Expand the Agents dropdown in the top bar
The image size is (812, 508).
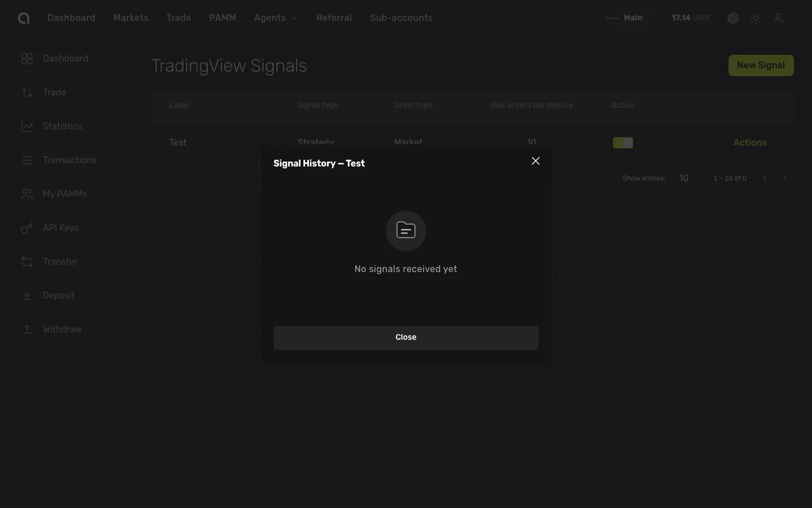[276, 17]
